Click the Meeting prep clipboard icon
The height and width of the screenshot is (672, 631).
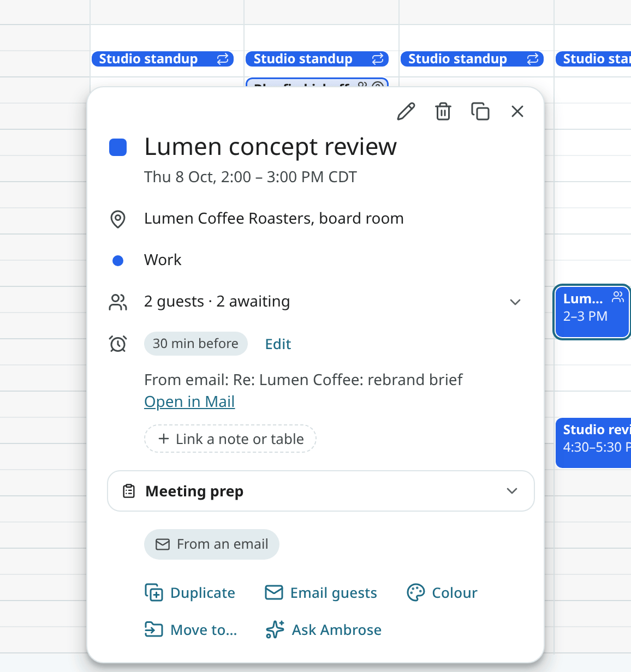click(129, 491)
